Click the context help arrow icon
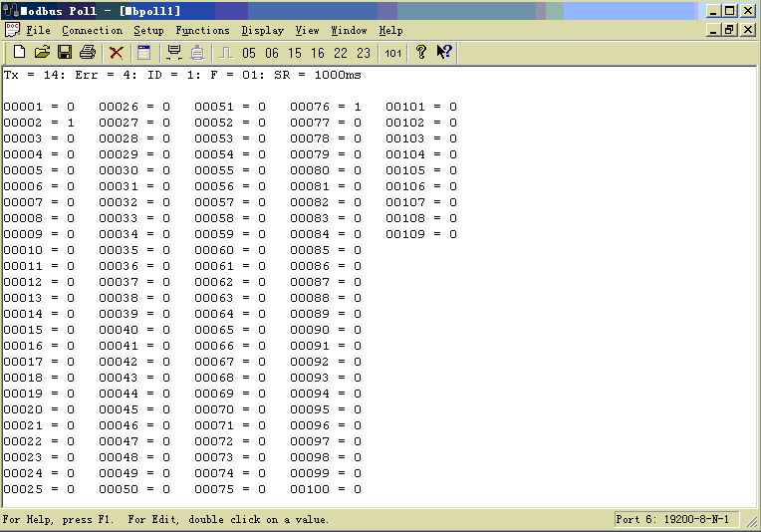 coord(444,53)
